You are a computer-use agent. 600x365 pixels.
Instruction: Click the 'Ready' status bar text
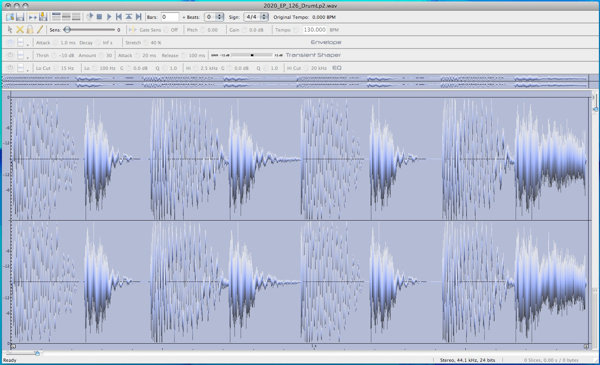pos(10,360)
